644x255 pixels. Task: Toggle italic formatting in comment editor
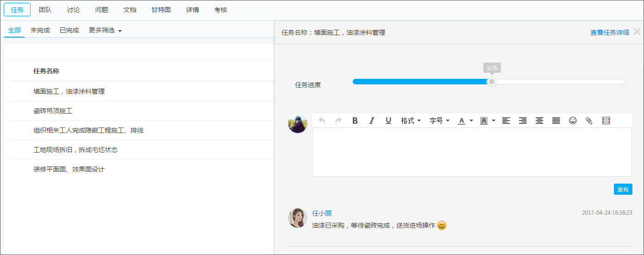[x=371, y=121]
